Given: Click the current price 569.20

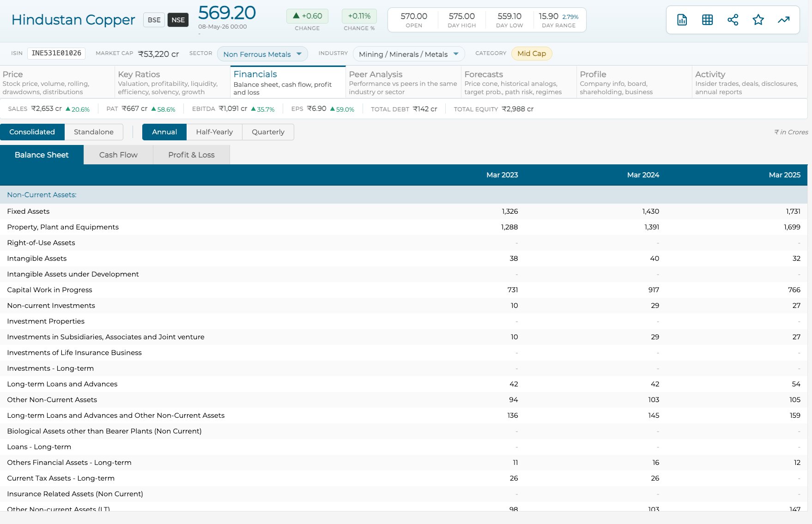Looking at the screenshot, I should point(227,13).
